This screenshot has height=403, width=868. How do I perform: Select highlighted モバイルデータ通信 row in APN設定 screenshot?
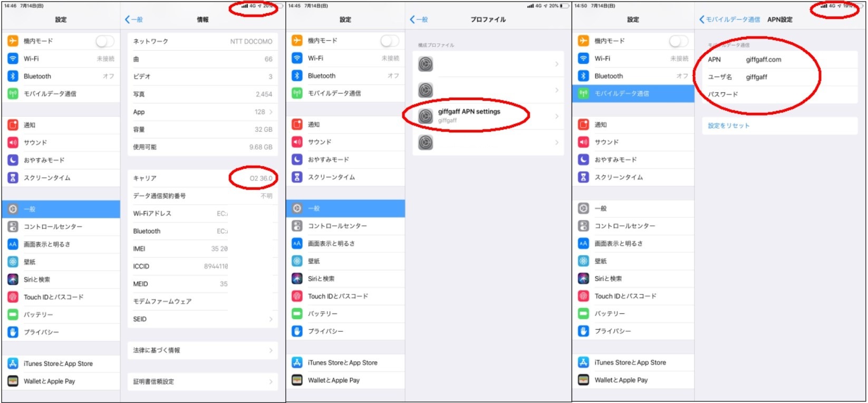tap(633, 93)
